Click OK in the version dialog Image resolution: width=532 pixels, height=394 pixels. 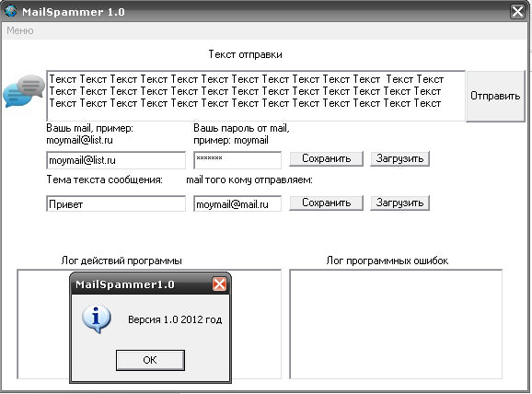(x=150, y=360)
